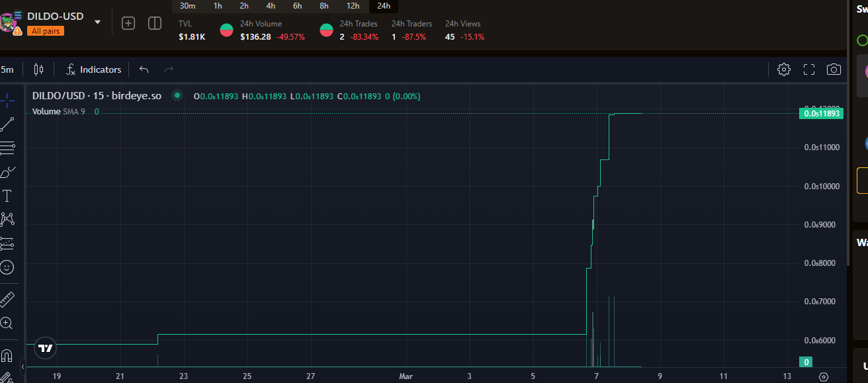Open the chart patterns tool

7,219
